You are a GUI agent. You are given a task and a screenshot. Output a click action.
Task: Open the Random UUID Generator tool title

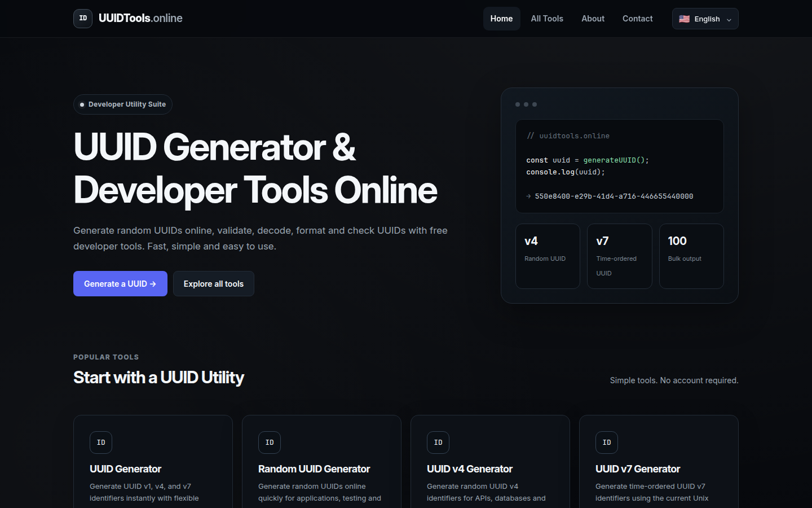click(x=314, y=469)
